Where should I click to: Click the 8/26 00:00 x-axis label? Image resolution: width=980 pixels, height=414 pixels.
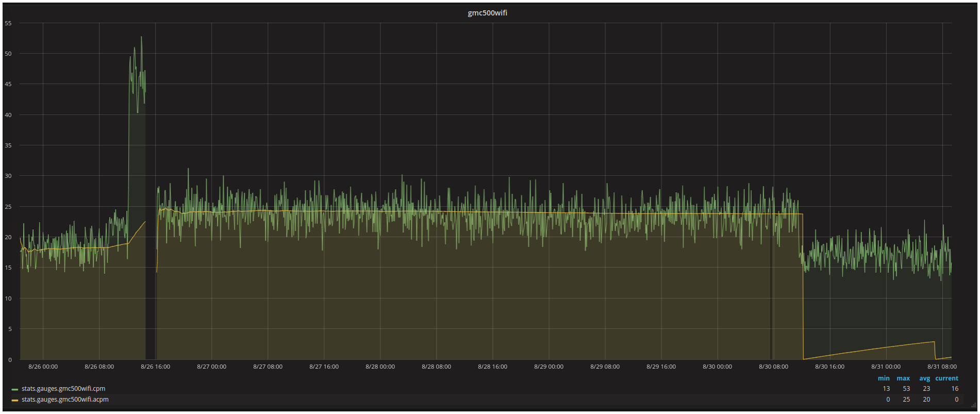point(43,367)
